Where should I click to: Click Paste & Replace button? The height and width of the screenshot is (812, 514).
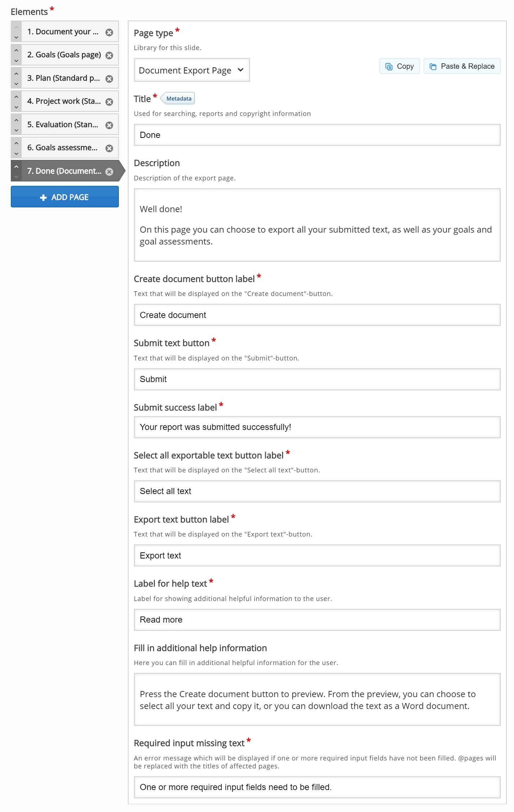[x=462, y=66]
